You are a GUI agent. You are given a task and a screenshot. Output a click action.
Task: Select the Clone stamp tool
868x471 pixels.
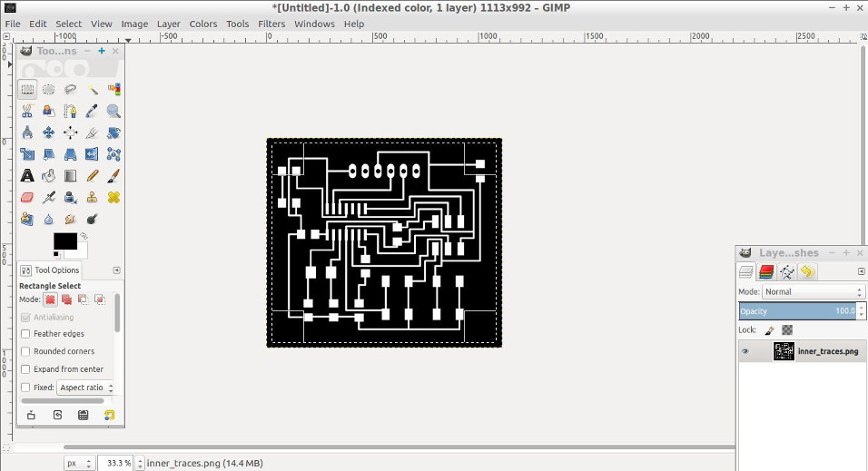coord(92,197)
